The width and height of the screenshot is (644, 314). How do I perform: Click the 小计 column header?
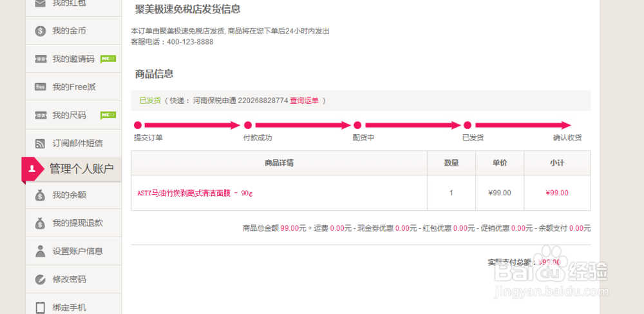coord(557,163)
